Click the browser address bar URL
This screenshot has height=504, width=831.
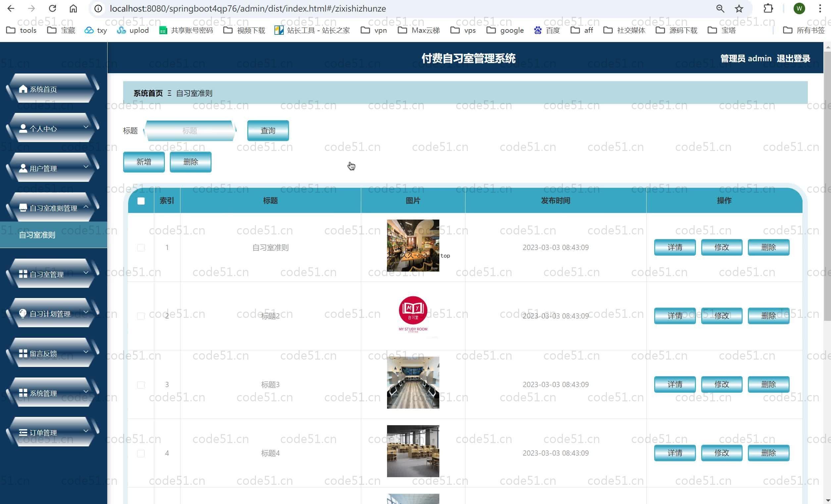pyautogui.click(x=248, y=8)
